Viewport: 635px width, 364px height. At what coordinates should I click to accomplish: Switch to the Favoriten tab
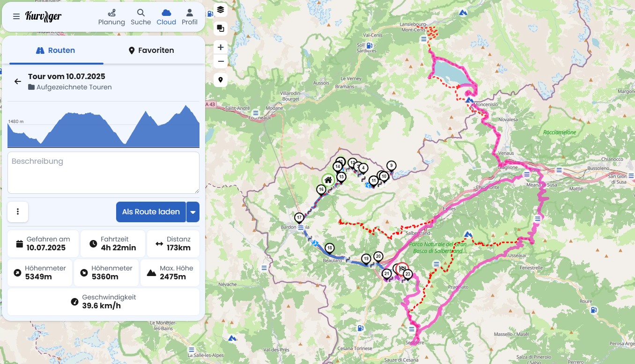151,51
